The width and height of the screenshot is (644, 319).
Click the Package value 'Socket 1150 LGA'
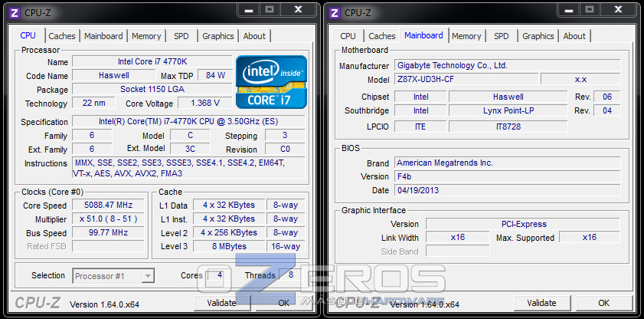[x=152, y=89]
